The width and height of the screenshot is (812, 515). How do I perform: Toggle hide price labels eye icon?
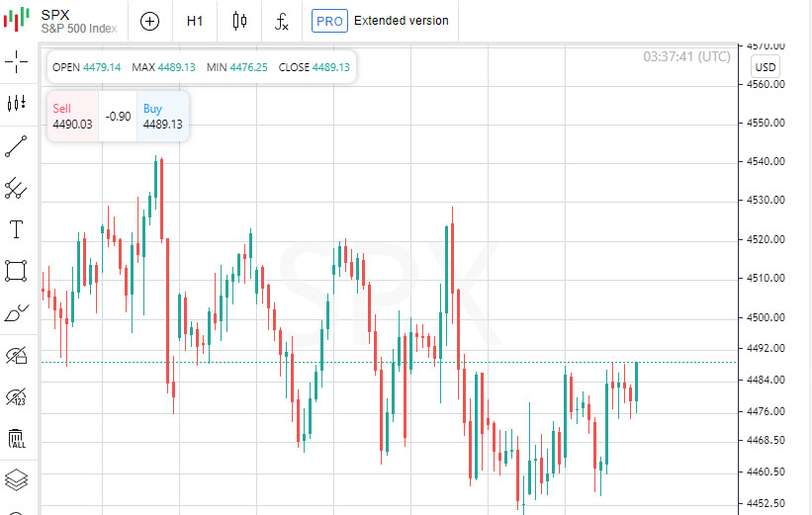tap(17, 396)
